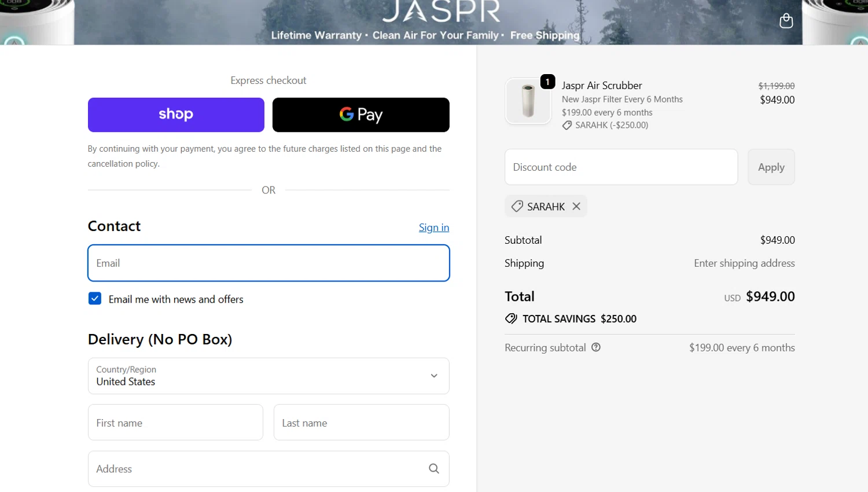Click the address search magnifier icon
The image size is (868, 492).
click(x=434, y=469)
